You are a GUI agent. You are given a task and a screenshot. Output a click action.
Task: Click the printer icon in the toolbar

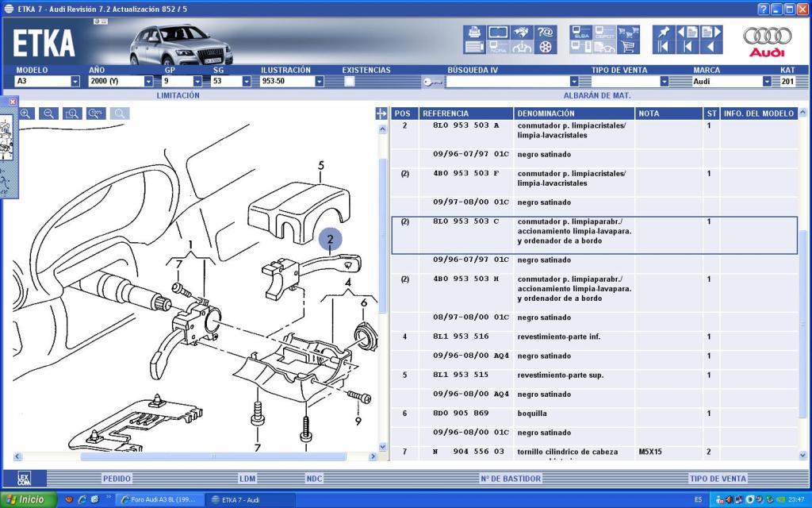[474, 32]
